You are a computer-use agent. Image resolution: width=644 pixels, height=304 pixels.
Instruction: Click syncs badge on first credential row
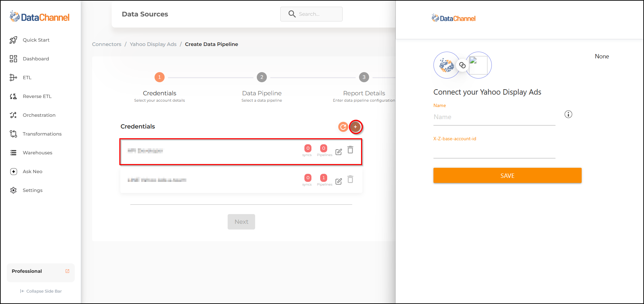[x=308, y=148]
